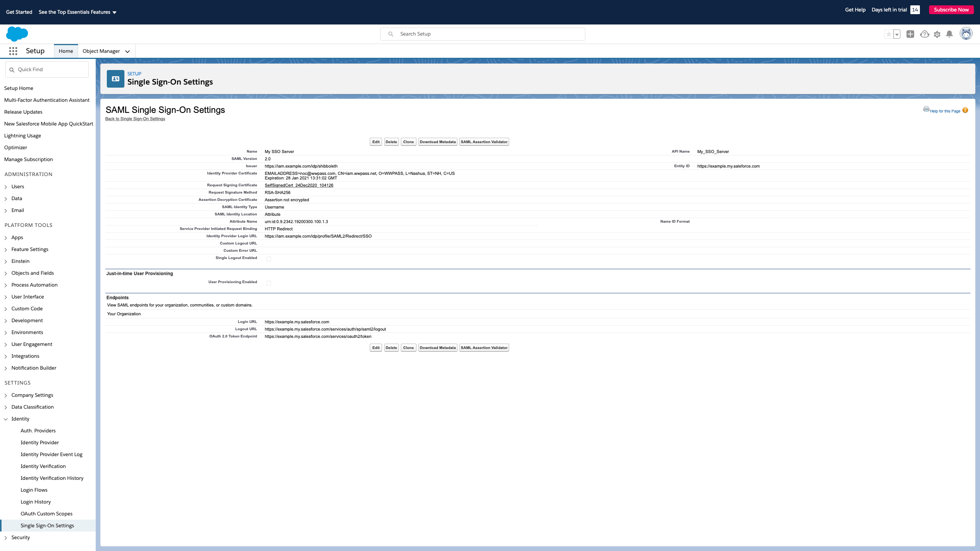Open the user avatar menu
The width and height of the screenshot is (980, 551).
point(966,33)
